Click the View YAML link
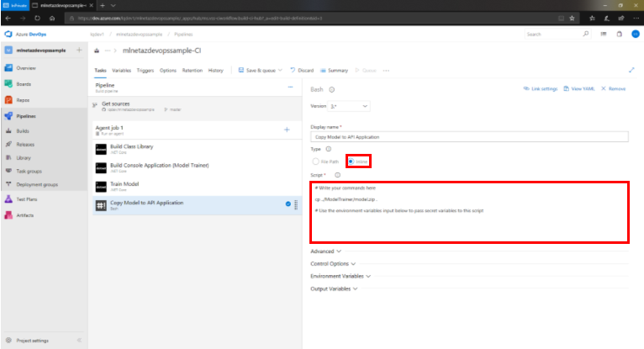The width and height of the screenshot is (644, 349). 581,88
